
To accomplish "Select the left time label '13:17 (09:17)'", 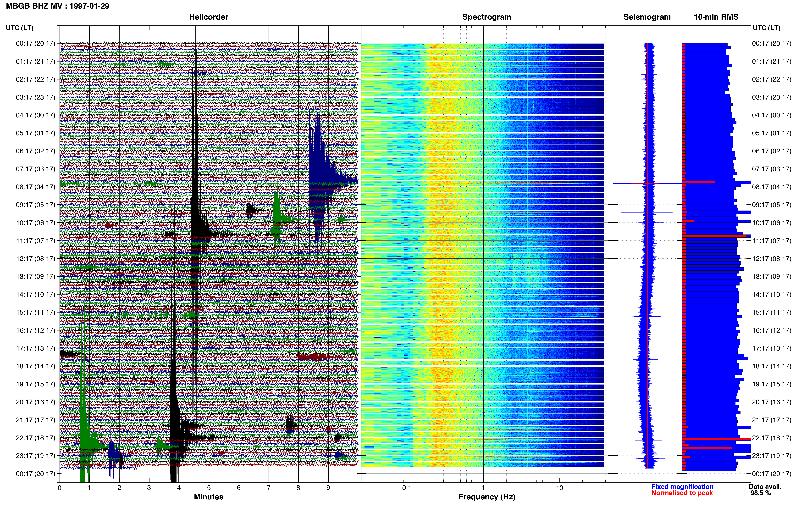I will [36, 277].
